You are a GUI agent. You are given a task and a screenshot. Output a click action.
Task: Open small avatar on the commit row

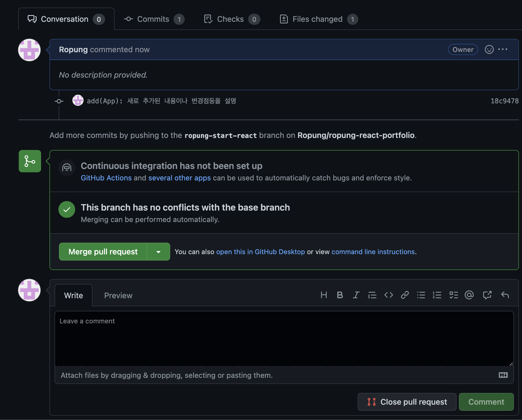tap(78, 100)
